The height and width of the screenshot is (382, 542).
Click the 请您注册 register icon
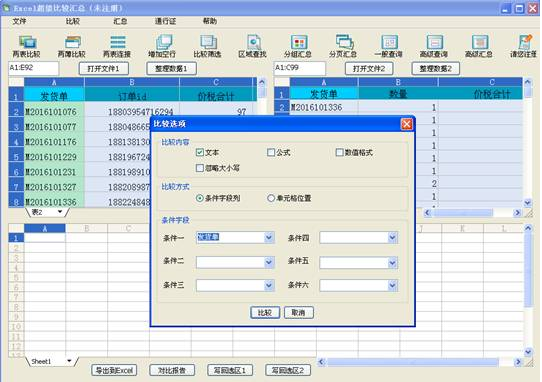click(524, 43)
